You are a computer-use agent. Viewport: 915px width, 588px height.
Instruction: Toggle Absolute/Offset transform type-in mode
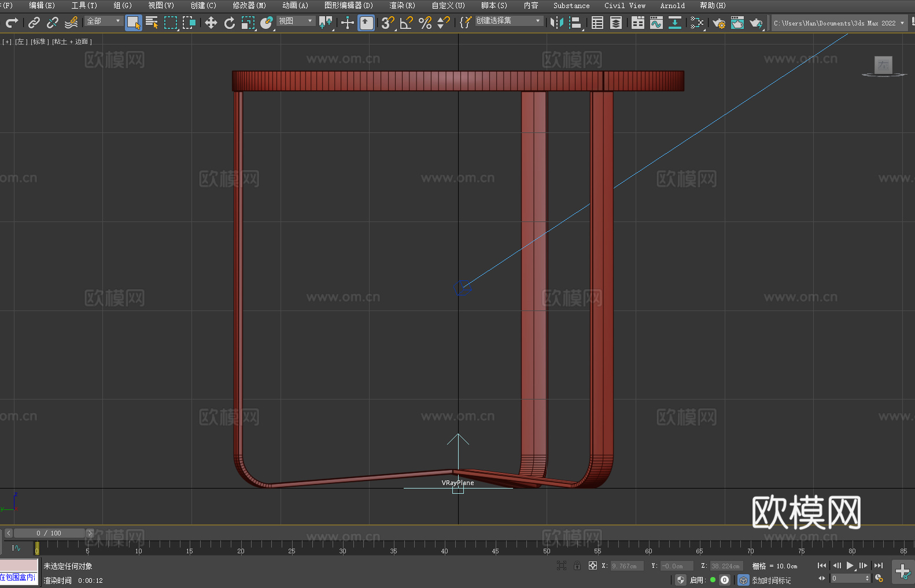point(592,565)
